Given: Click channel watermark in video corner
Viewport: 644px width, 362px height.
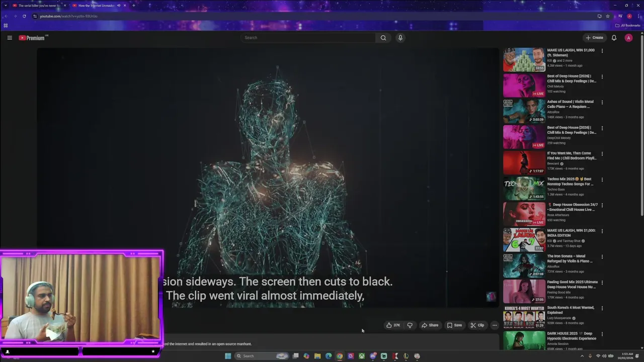Looking at the screenshot, I should coord(491,297).
